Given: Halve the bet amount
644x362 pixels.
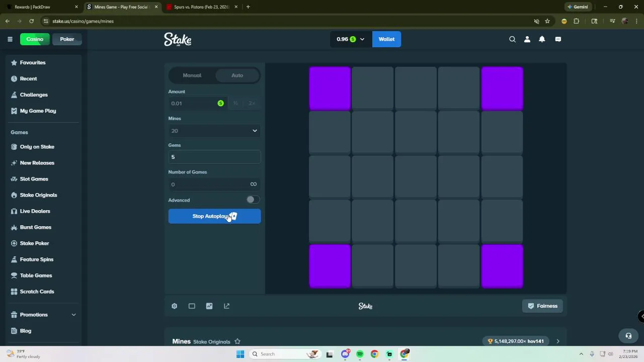Looking at the screenshot, I should tap(235, 103).
